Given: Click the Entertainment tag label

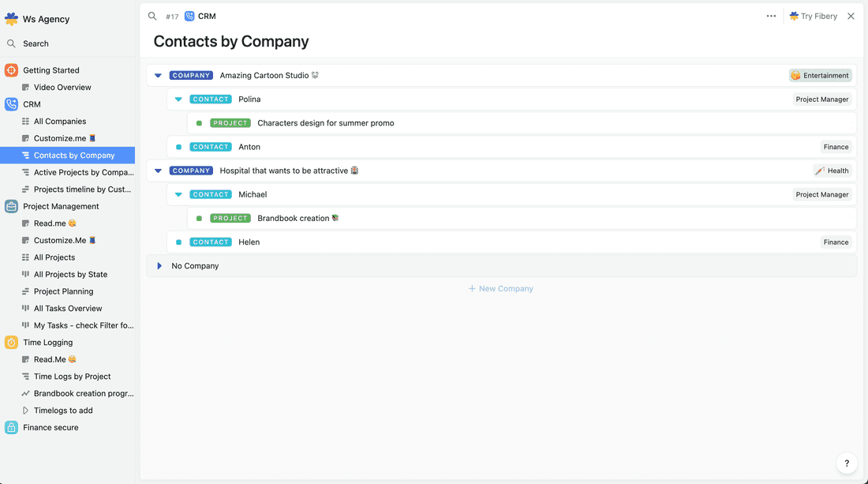Looking at the screenshot, I should pos(821,75).
